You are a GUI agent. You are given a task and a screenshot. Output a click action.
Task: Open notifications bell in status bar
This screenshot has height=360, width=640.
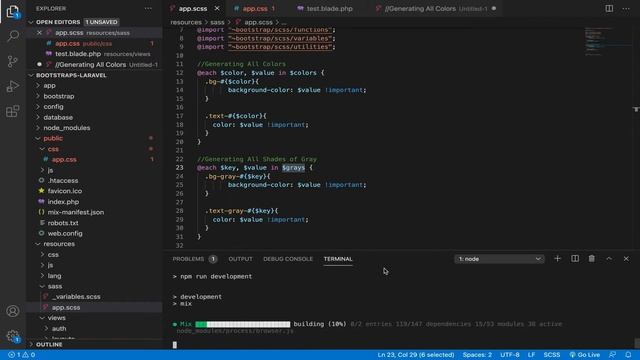tap(628, 355)
